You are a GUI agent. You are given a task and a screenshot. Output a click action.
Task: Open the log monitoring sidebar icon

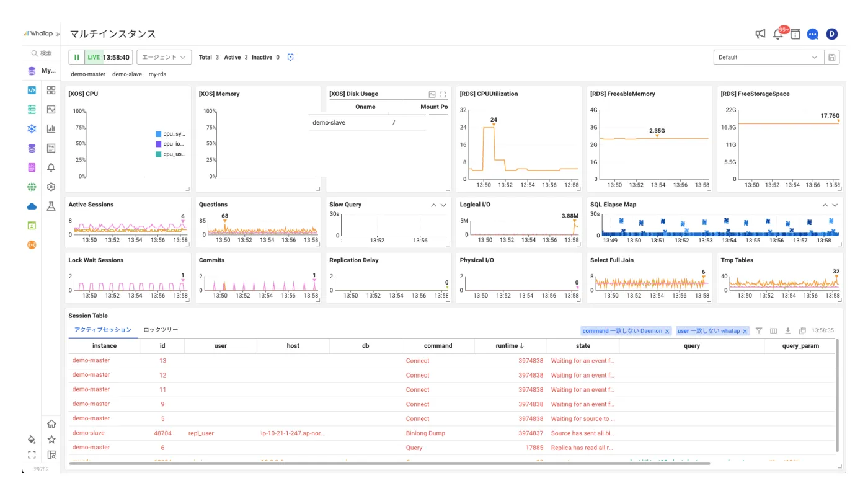coord(32,167)
